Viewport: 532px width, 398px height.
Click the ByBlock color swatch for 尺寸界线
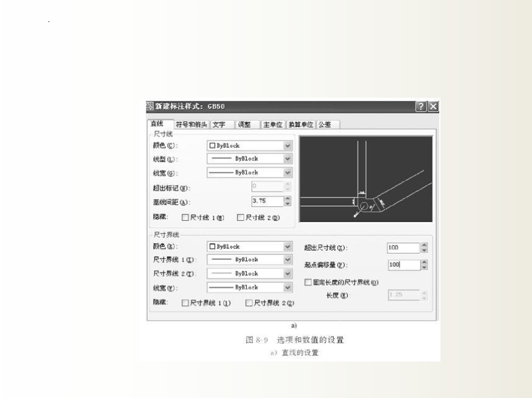pyautogui.click(x=212, y=246)
